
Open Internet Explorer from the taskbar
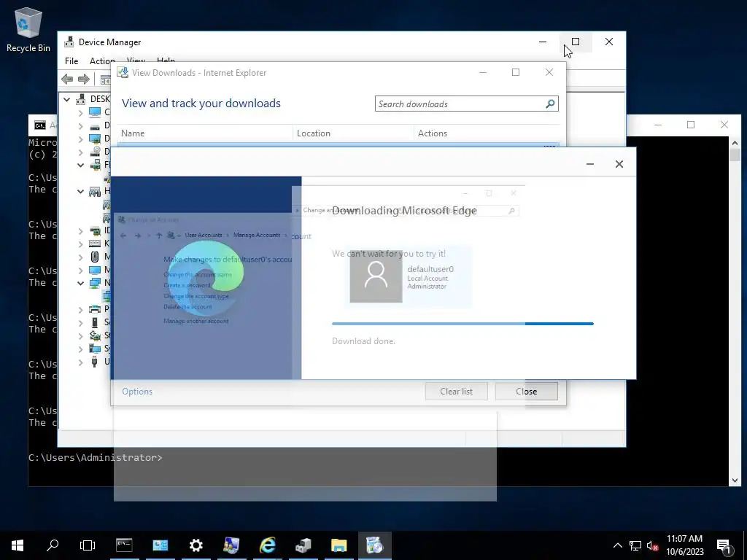(x=267, y=545)
